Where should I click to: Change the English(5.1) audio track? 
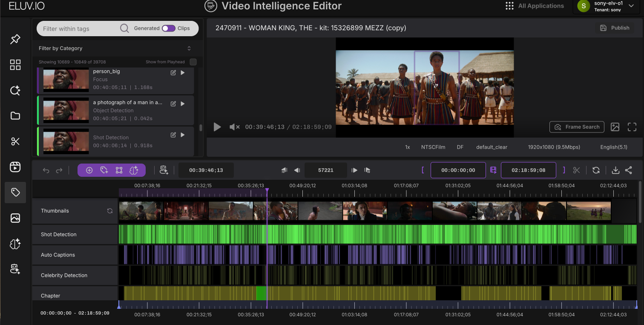click(614, 147)
